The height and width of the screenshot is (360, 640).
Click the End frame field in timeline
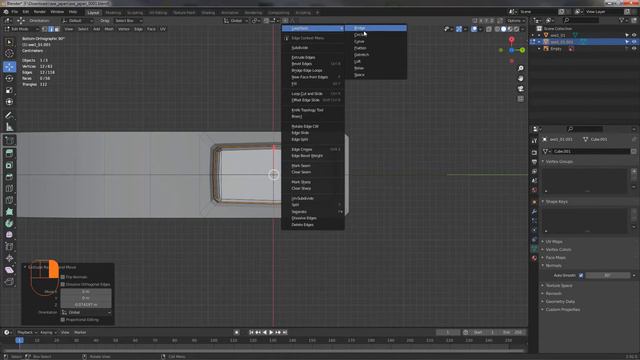point(513,332)
